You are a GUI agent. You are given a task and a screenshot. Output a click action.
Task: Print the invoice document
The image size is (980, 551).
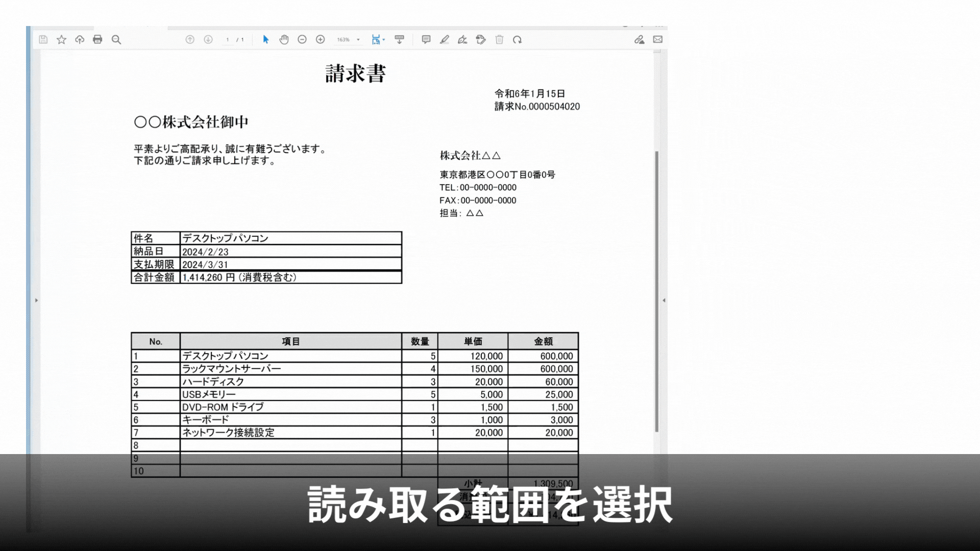(97, 39)
